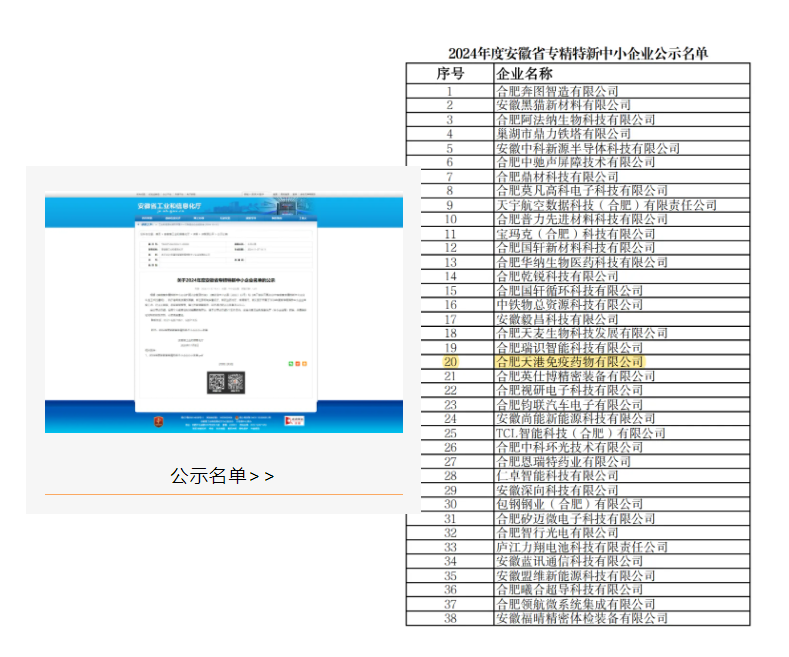
Task: Open the 公示名单>> link
Action: click(x=222, y=476)
